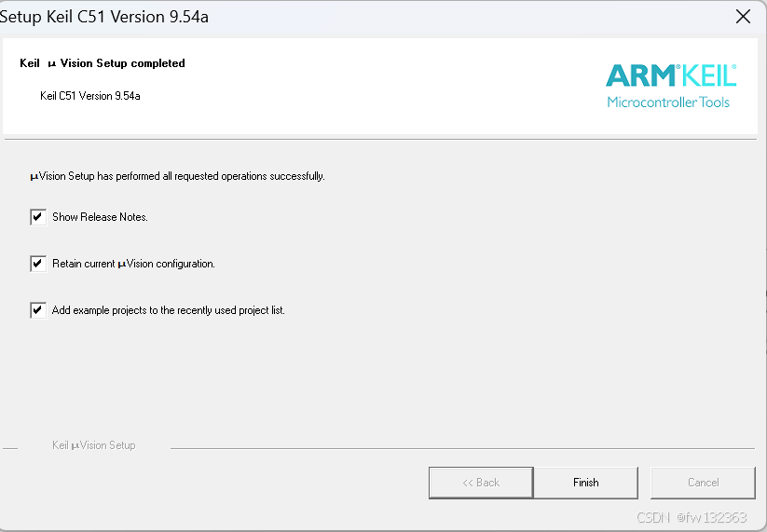The image size is (767, 532).
Task: Uncheck the Show Release Notes checkbox
Action: [38, 217]
